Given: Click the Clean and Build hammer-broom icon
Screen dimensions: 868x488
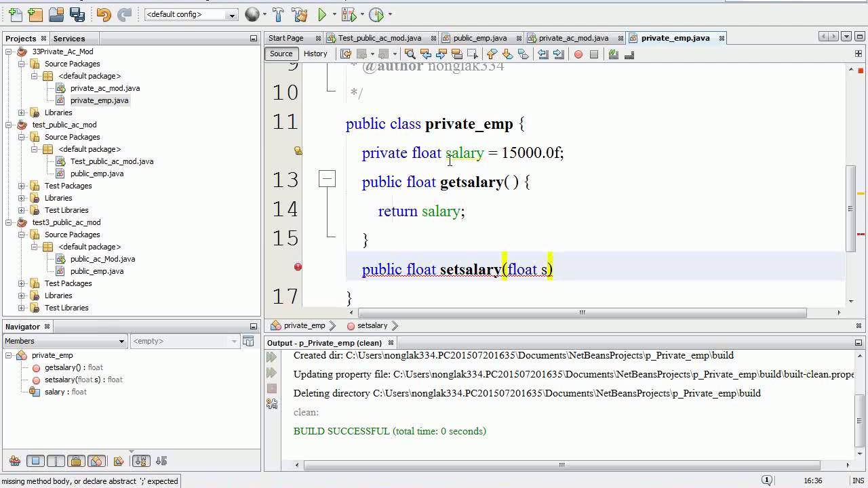Looking at the screenshot, I should 299,14.
